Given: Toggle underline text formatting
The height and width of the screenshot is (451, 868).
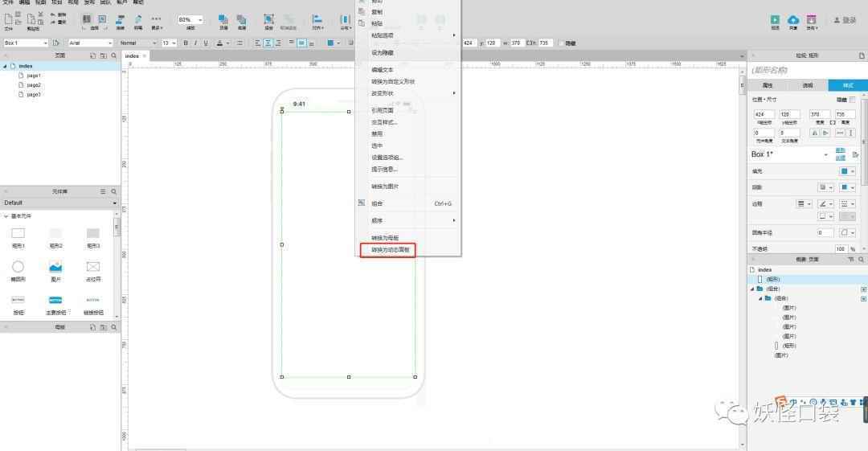Looking at the screenshot, I should click(x=206, y=43).
